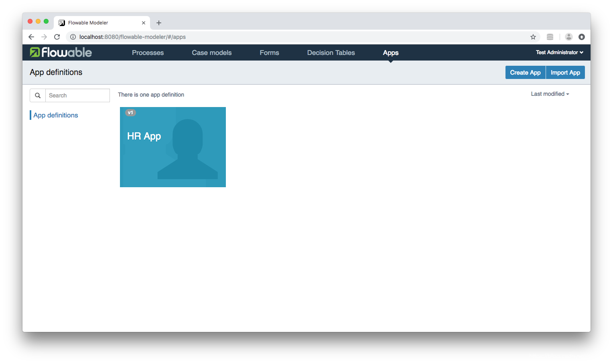Reload the page
The width and height of the screenshot is (613, 364).
[57, 37]
